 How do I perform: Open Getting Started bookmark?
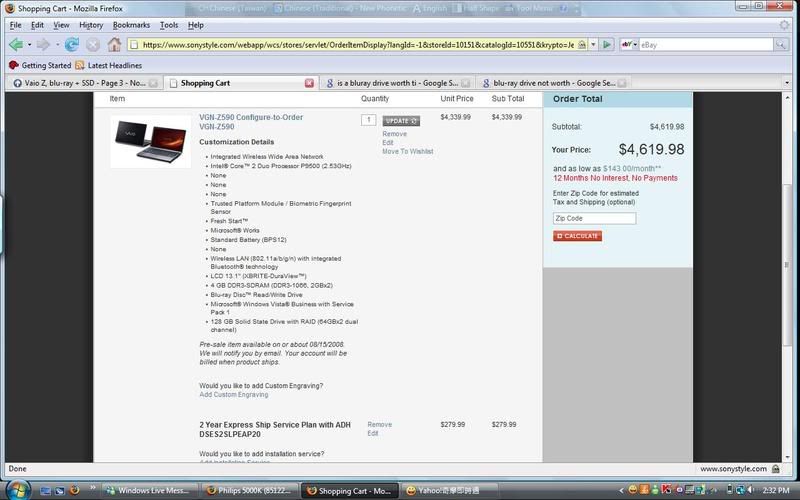click(x=40, y=65)
